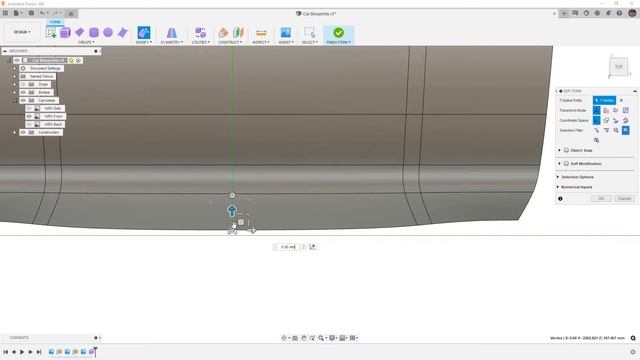Image resolution: width=640 pixels, height=360 pixels.
Task: Show the WRX Side canvas
Action: pos(29,109)
